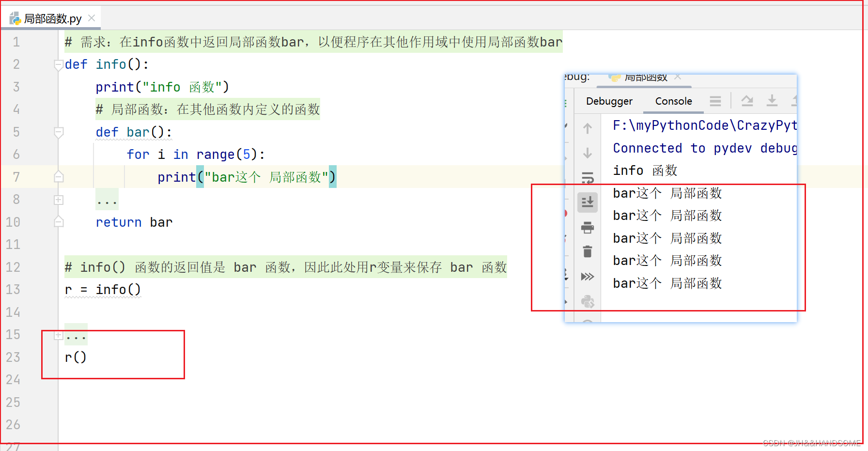Click the print("bar这个 局部函数") statement
Viewport: 868px width, 451px height.
(x=247, y=177)
